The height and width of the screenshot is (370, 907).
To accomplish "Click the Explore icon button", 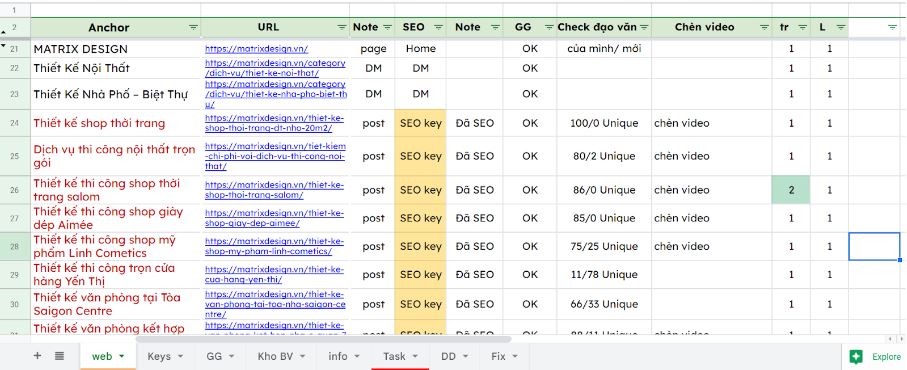I will point(857,357).
